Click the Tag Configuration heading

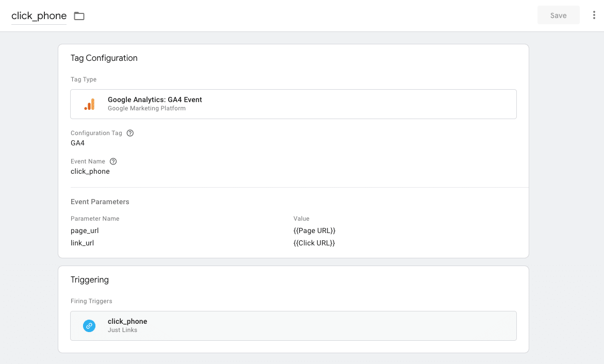[104, 58]
